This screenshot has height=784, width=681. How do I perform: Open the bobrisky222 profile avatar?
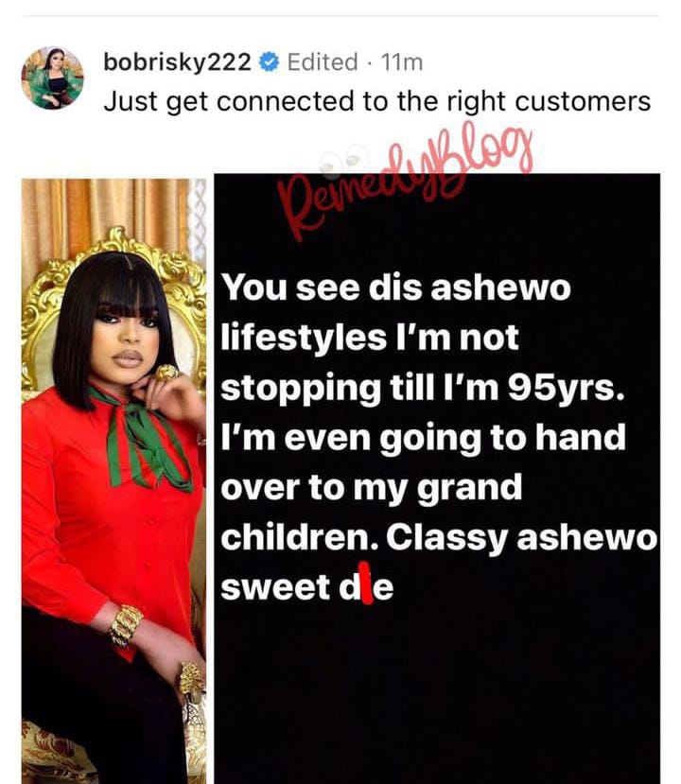coord(53,78)
